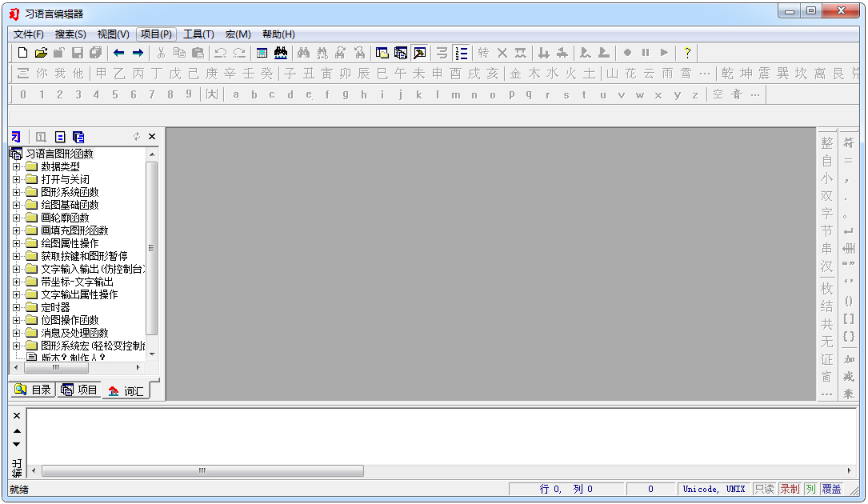This screenshot has height=504, width=868.
Task: Click the Open file folder icon
Action: (41, 53)
